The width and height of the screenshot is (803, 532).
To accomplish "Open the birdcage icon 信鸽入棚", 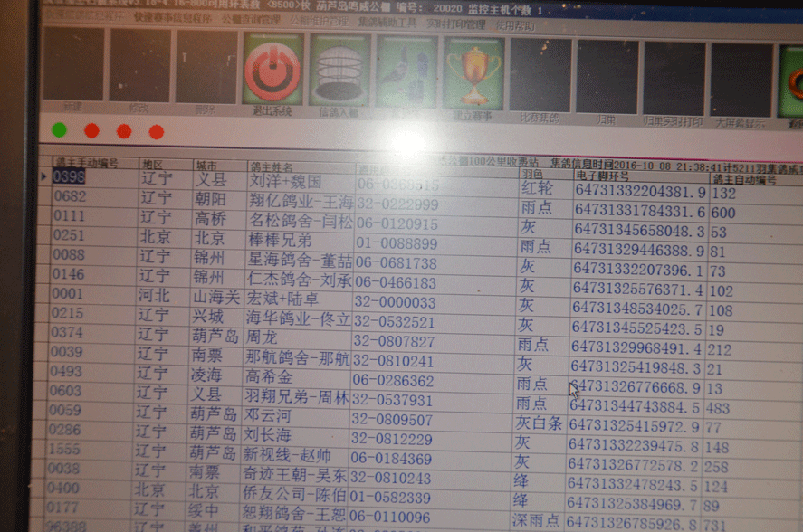I will point(339,72).
